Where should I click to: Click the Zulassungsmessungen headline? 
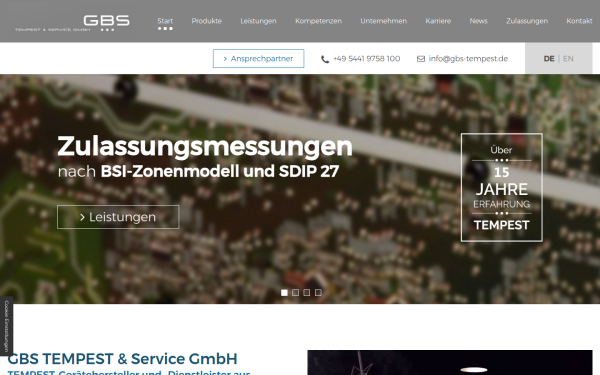[205, 147]
